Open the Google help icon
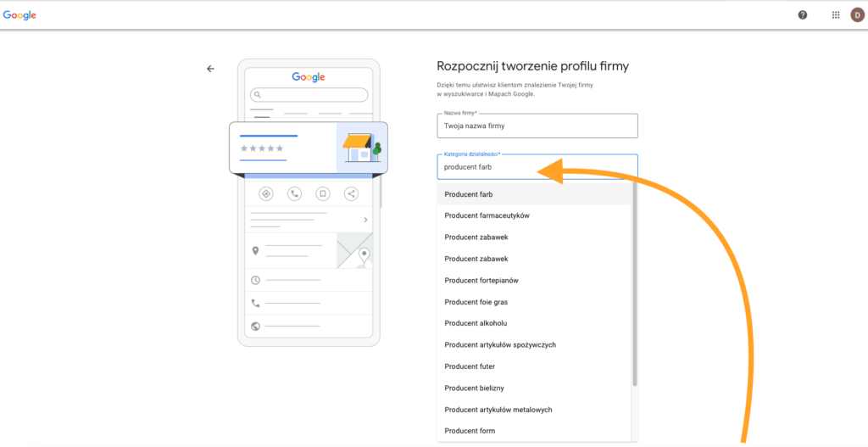 (x=802, y=15)
